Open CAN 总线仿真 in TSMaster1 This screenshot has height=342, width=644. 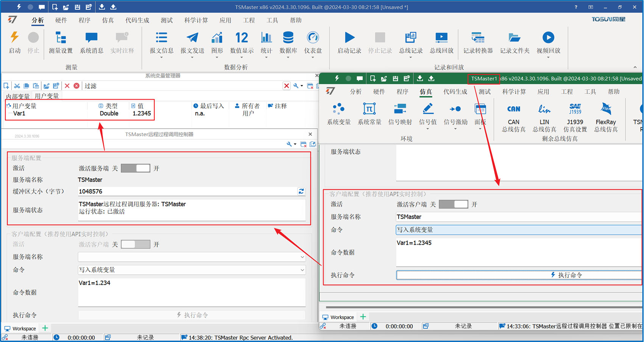click(x=513, y=118)
